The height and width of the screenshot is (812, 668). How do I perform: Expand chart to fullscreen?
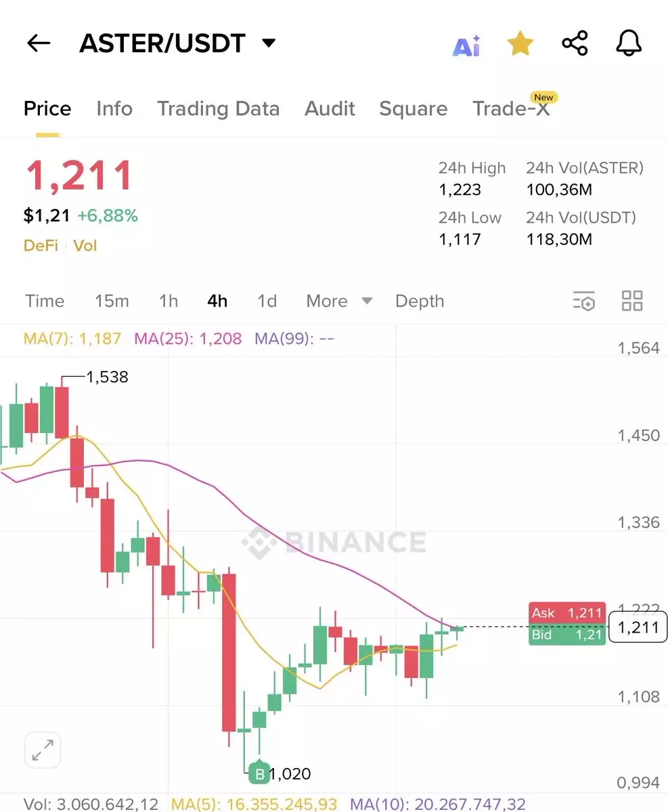coord(43,750)
